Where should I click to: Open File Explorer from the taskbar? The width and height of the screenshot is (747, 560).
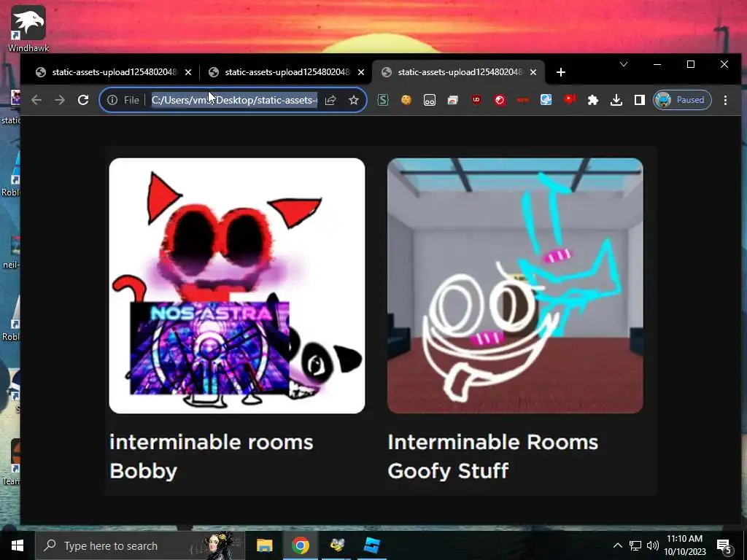pyautogui.click(x=264, y=545)
